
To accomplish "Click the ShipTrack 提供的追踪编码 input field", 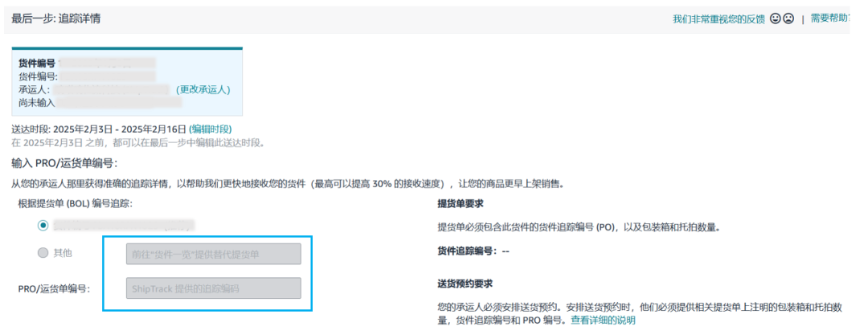I will (x=214, y=288).
